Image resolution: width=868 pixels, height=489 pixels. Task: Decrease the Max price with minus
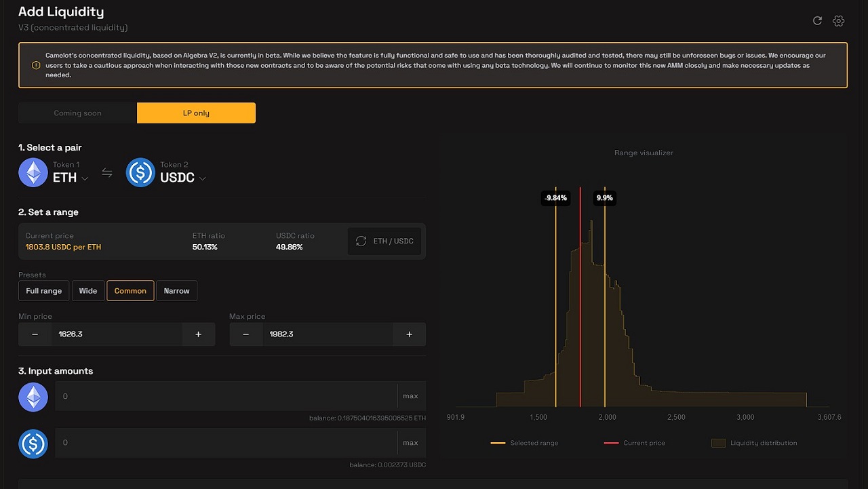pyautogui.click(x=246, y=334)
